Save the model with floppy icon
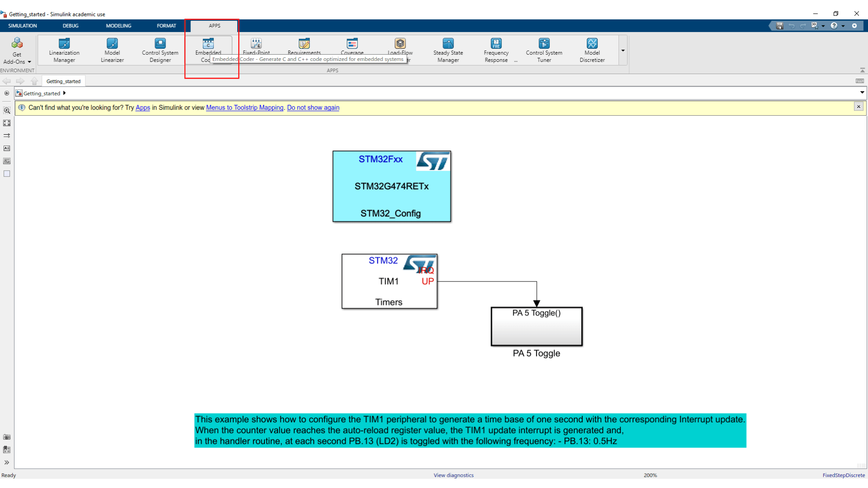Screen dimensions: 868x488 [x=779, y=26]
